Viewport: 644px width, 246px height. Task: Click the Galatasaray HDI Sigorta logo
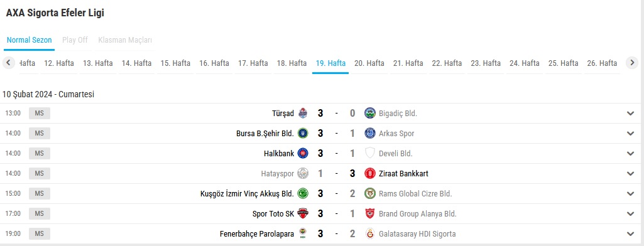tap(370, 233)
